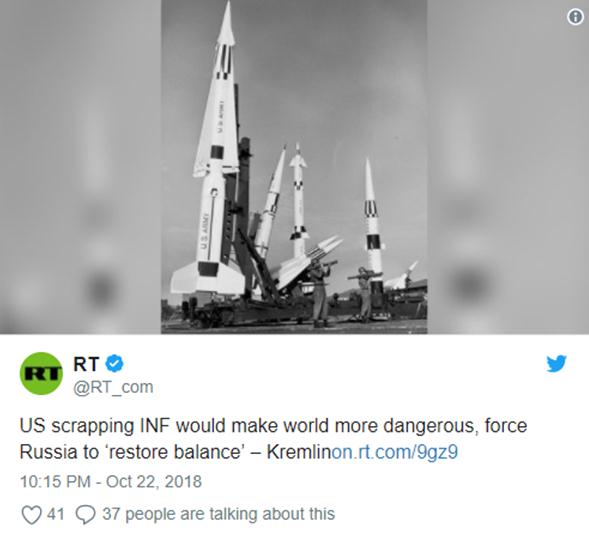Click the word Kremlin in the tweet
589x536 pixels.
point(299,452)
